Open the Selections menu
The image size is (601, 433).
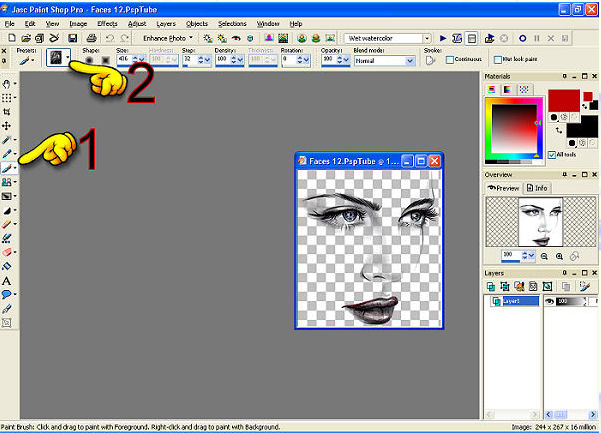[232, 24]
